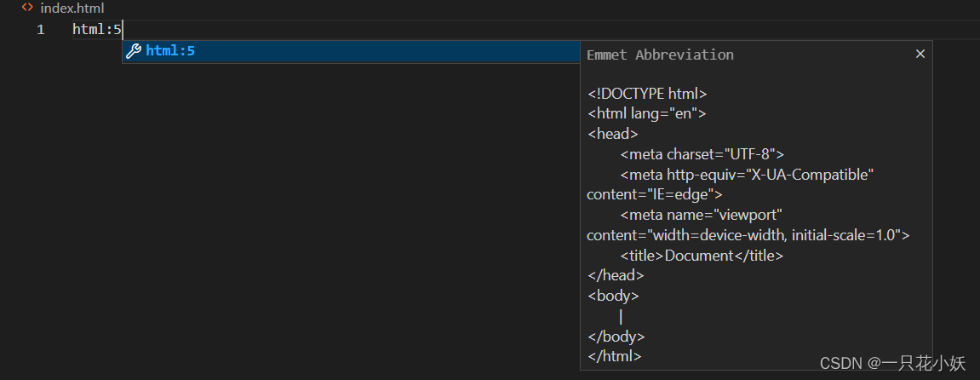Click the CSDN watermark text
Screen dimensions: 980x380
point(892,364)
